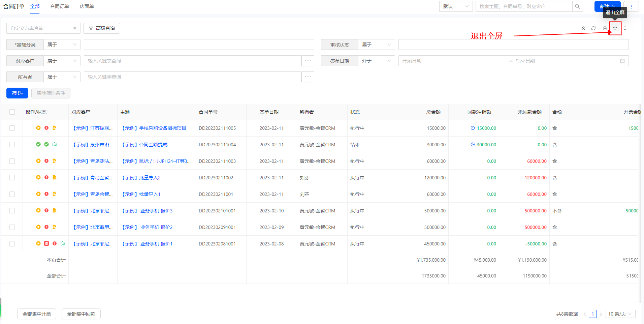644x324 pixels.
Task: Switch to the 全部 tab
Action: pyautogui.click(x=35, y=6)
